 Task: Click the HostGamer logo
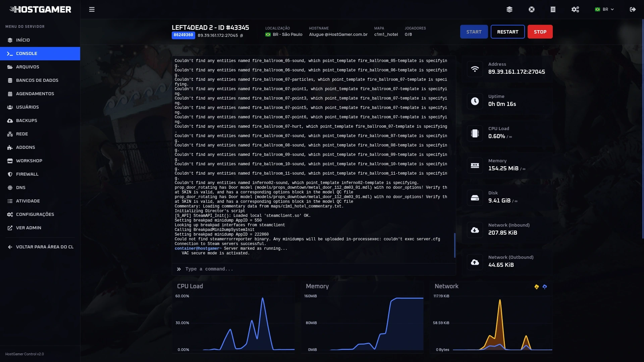(x=40, y=9)
